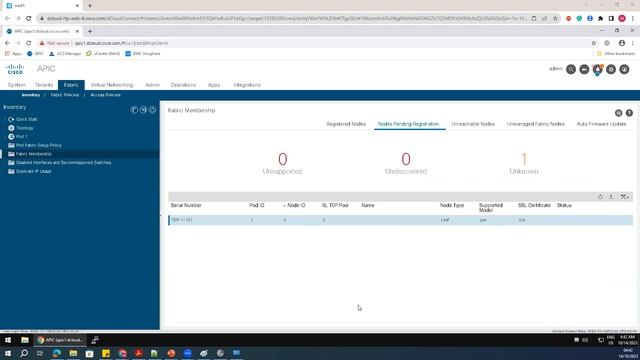The image size is (640, 360).
Task: Open Quick Start in Inventory tree
Action: coord(27,119)
